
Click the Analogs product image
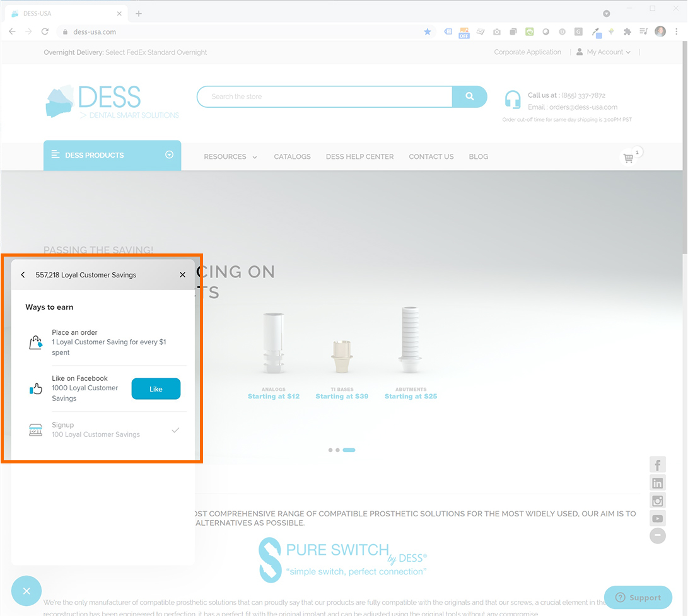coord(274,342)
